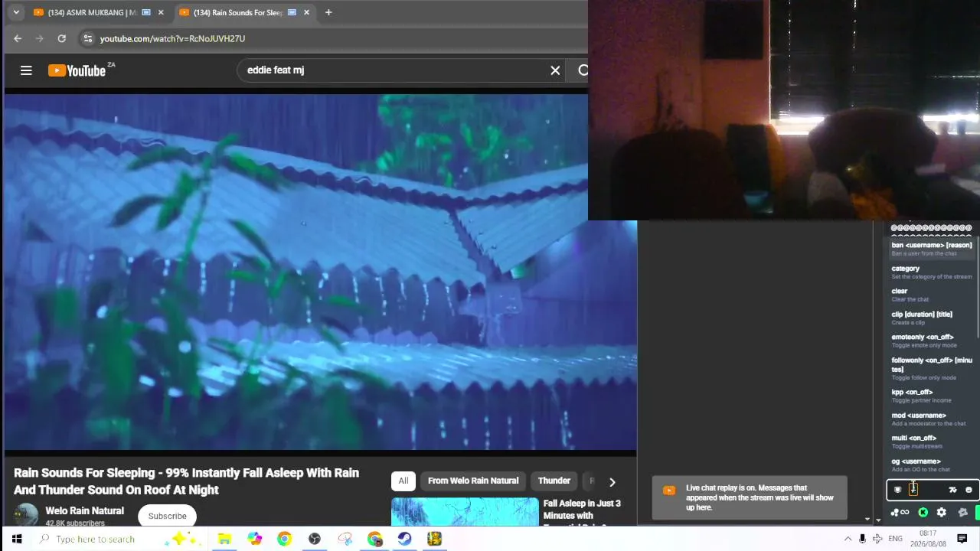Viewport: 980px width, 551px height.
Task: Click the shield icon in the chat input
Action: coord(897,490)
